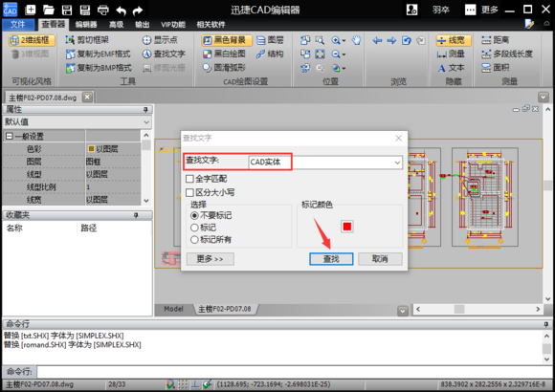Close the 查找文字 dialog
This screenshot has width=555, height=392.
[x=399, y=139]
